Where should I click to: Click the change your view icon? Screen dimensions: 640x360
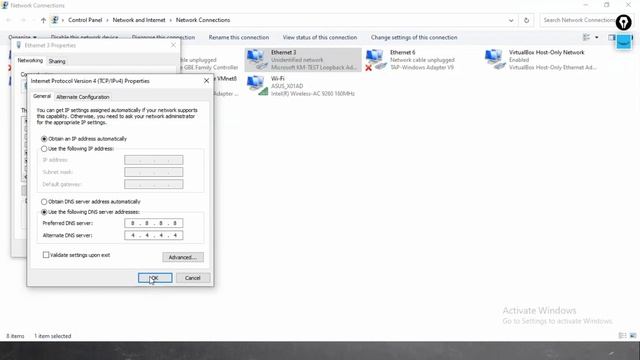tap(587, 38)
